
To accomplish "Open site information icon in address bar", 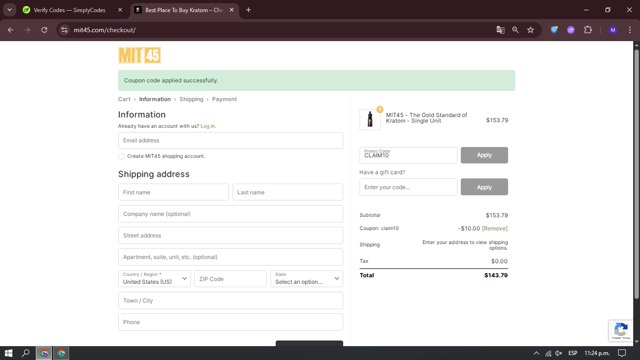I will click(64, 30).
